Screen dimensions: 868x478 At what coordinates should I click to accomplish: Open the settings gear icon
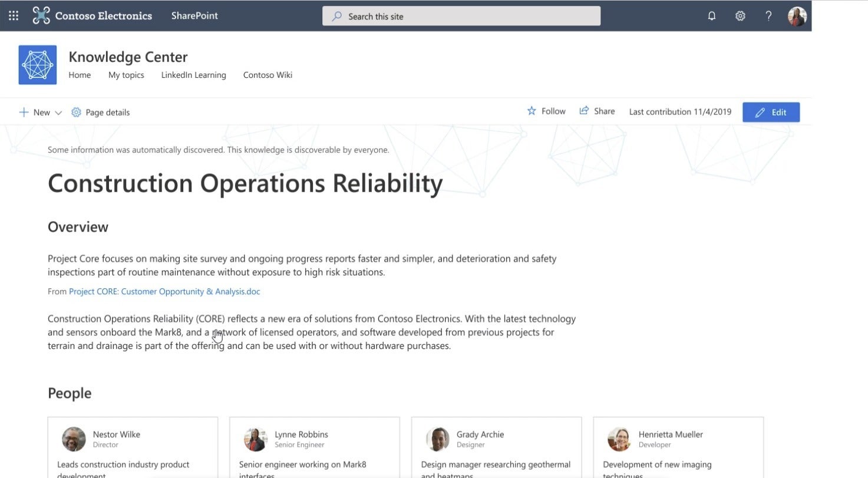(740, 16)
